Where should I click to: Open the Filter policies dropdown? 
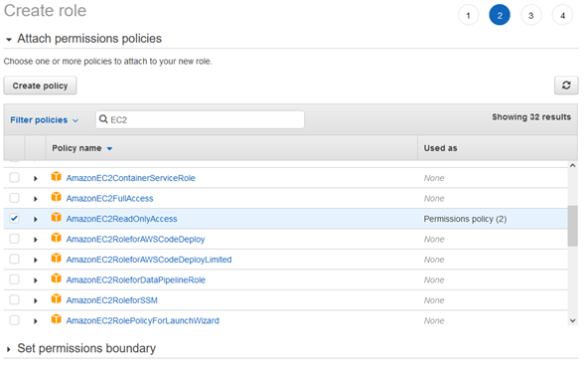pyautogui.click(x=45, y=120)
